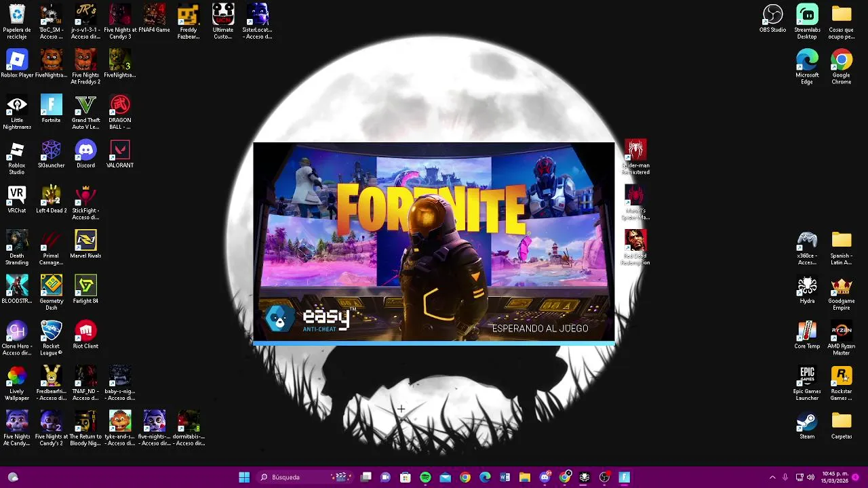The height and width of the screenshot is (488, 868).
Task: Select the Goodgame Empire icon
Action: coord(842,293)
